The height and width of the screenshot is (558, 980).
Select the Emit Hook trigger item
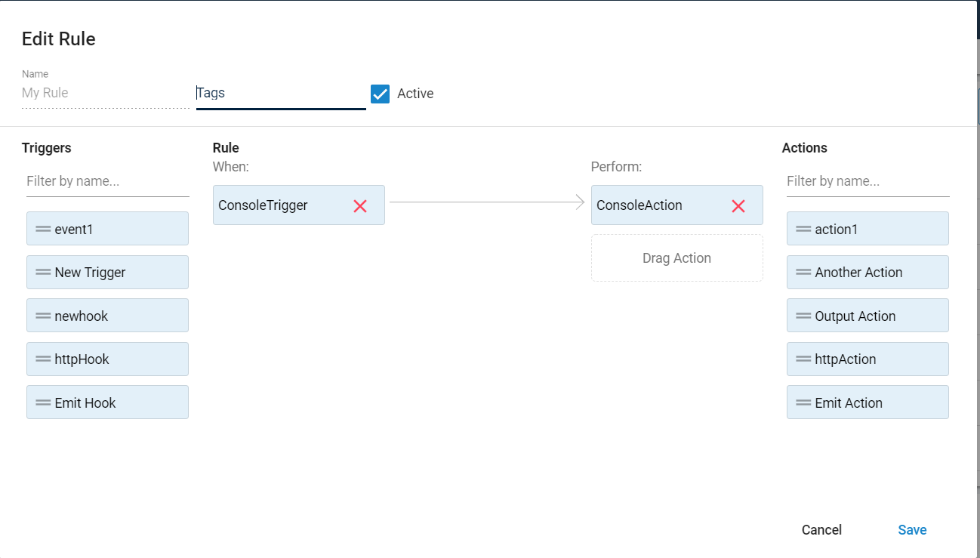[x=107, y=402]
